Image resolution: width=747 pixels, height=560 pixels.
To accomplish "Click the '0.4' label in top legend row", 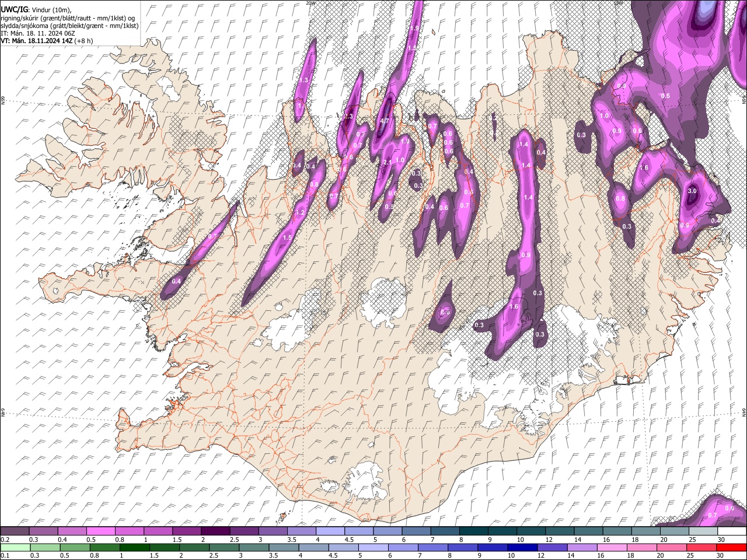I will point(62,540).
